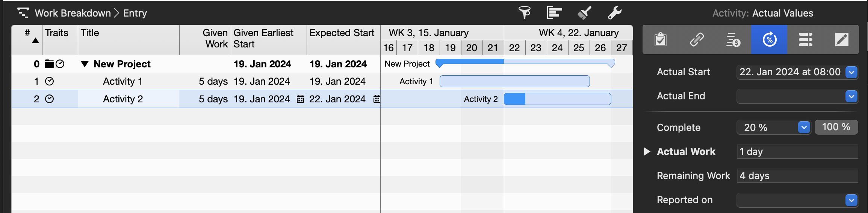The image size is (868, 213).
Task: Click the align bars layout icon
Action: 554,13
